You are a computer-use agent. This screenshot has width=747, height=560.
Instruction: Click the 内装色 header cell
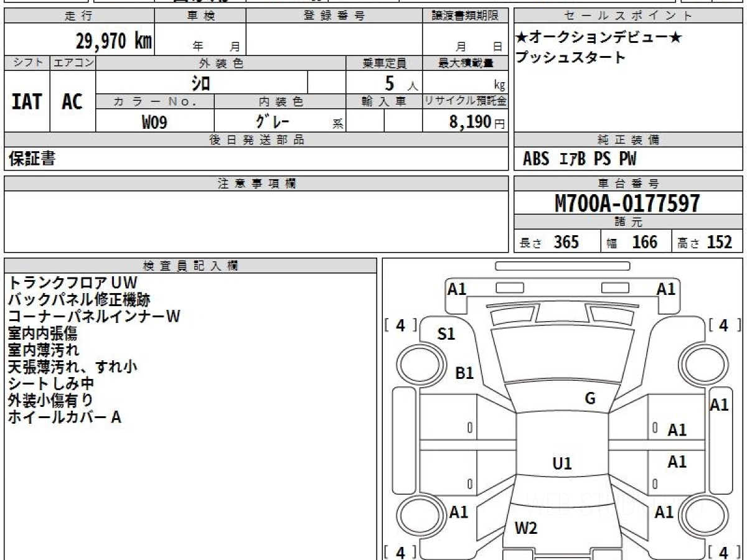click(279, 101)
